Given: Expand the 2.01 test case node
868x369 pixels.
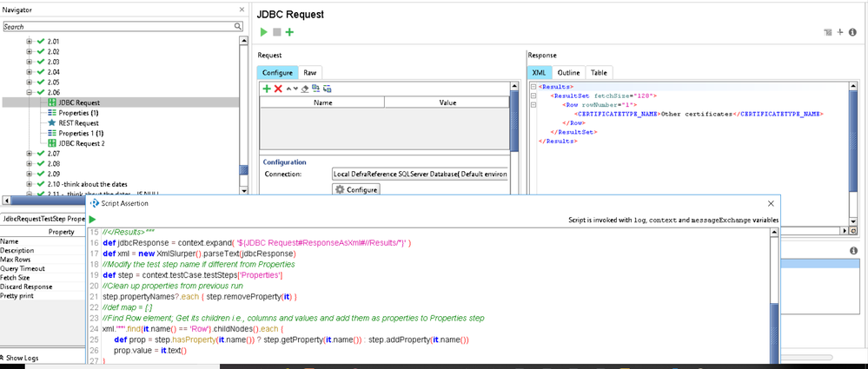Looking at the screenshot, I should (30, 42).
